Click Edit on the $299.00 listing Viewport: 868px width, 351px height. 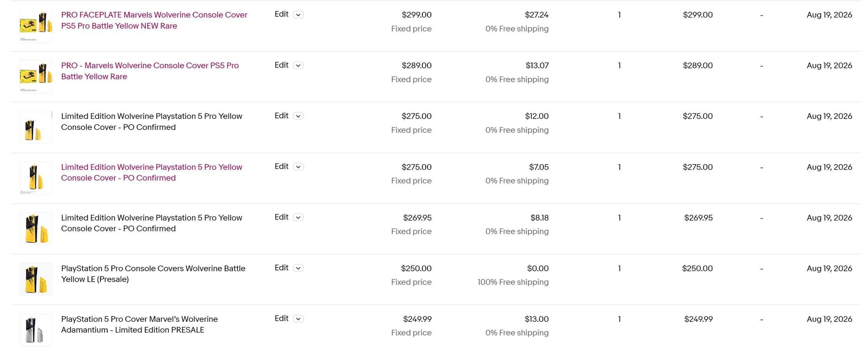coord(282,14)
